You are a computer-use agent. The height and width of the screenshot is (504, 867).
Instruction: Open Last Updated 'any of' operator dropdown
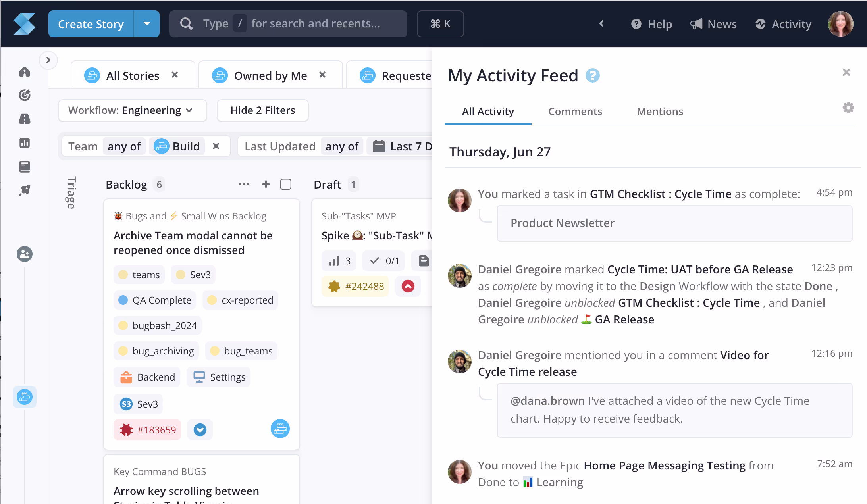(342, 146)
